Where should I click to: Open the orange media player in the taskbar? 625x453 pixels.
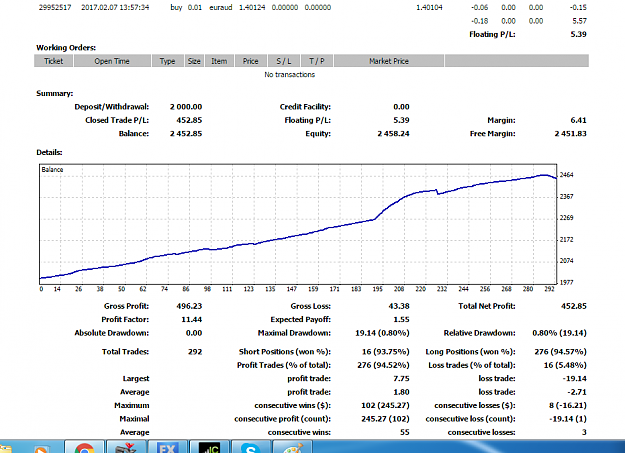pos(42,448)
